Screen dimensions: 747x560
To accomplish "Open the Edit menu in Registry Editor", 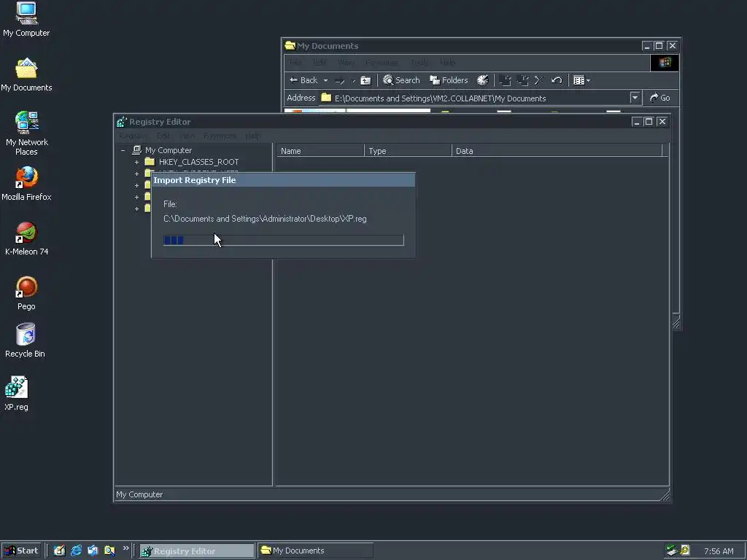I will point(163,136).
